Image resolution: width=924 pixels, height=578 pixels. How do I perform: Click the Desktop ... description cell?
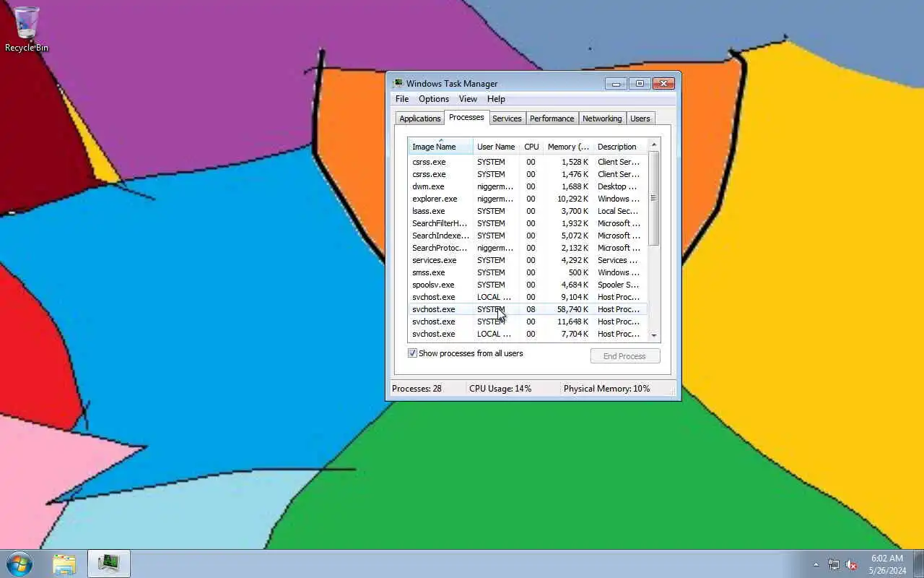pyautogui.click(x=617, y=186)
